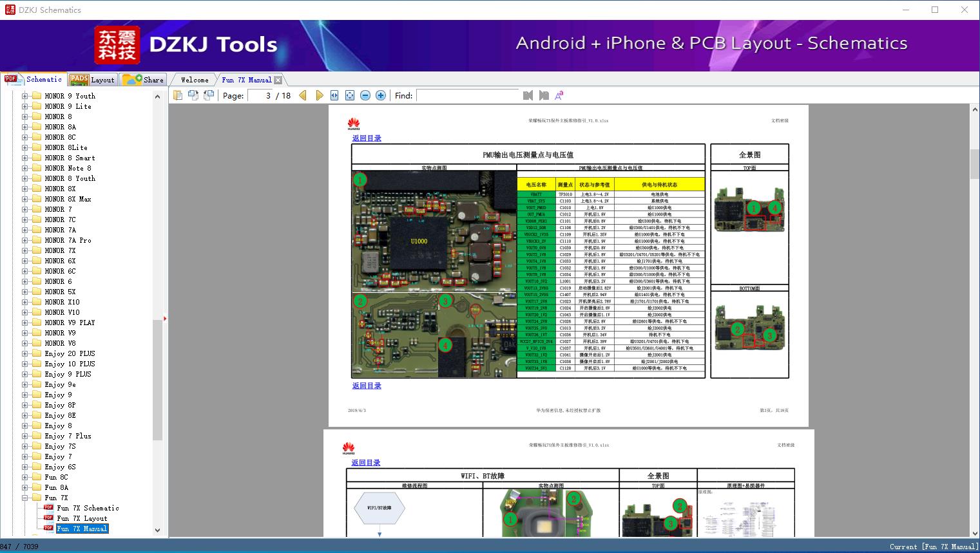The width and height of the screenshot is (980, 553).
Task: Expand the Enjoy 9e folder
Action: [x=24, y=384]
